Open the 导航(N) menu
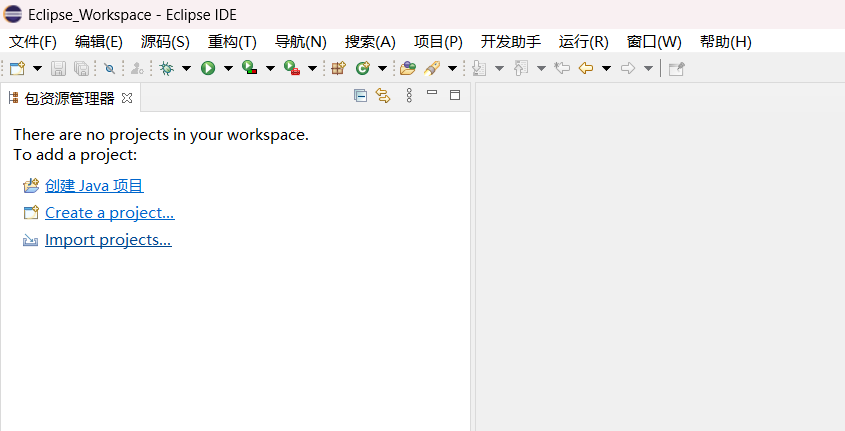The width and height of the screenshot is (845, 431). coord(301,42)
